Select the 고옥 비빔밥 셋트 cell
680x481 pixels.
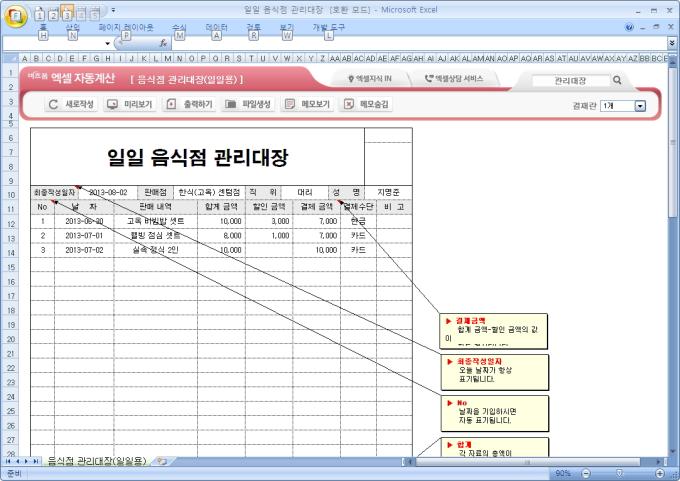(x=156, y=221)
